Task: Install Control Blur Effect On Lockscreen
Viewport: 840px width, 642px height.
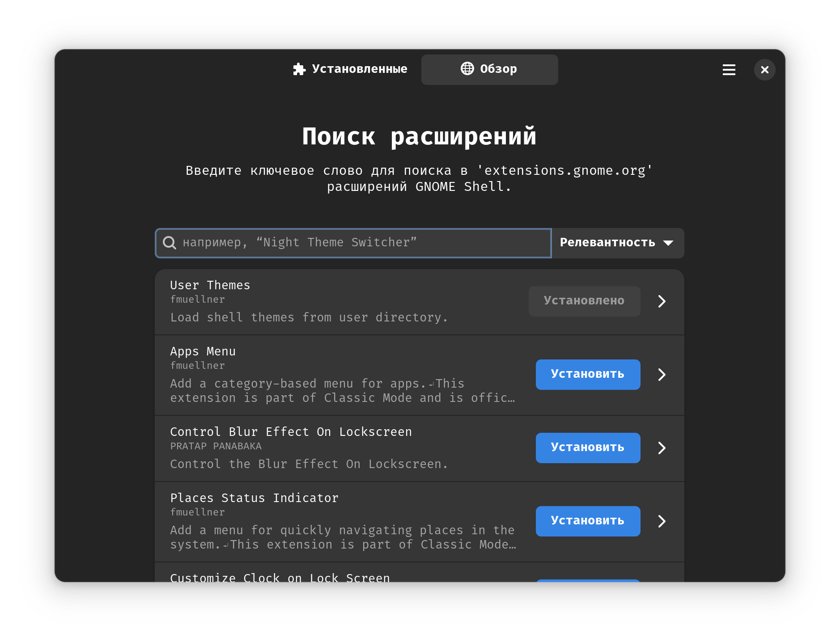Action: (588, 448)
